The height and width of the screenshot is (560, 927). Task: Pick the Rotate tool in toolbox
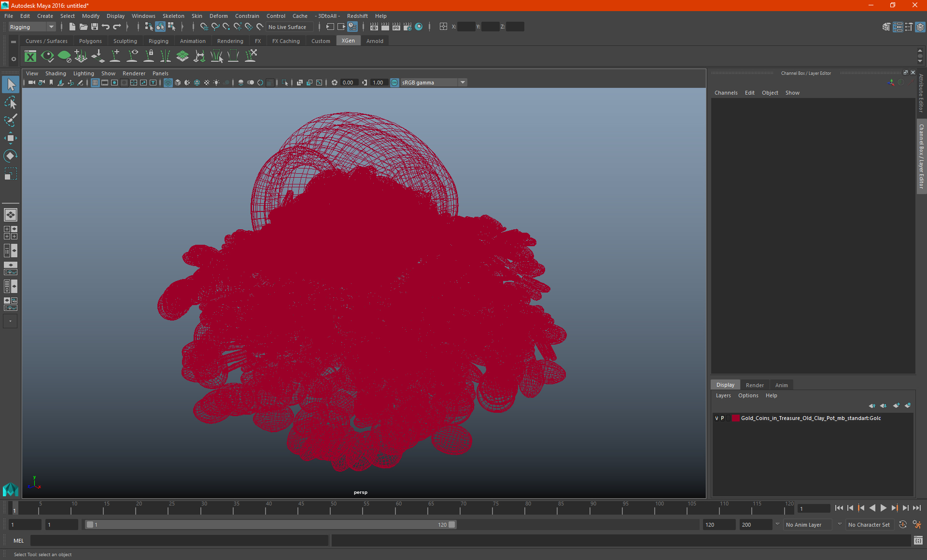[x=10, y=156]
